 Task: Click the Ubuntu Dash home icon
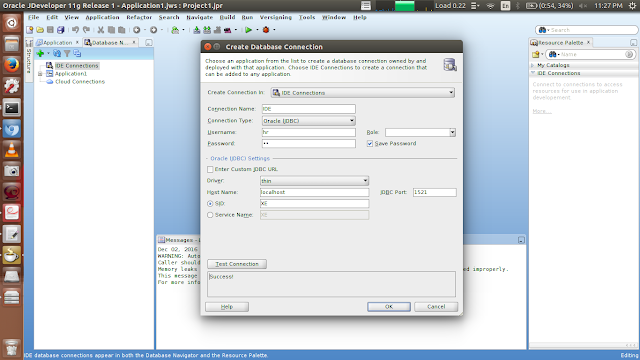point(11,22)
